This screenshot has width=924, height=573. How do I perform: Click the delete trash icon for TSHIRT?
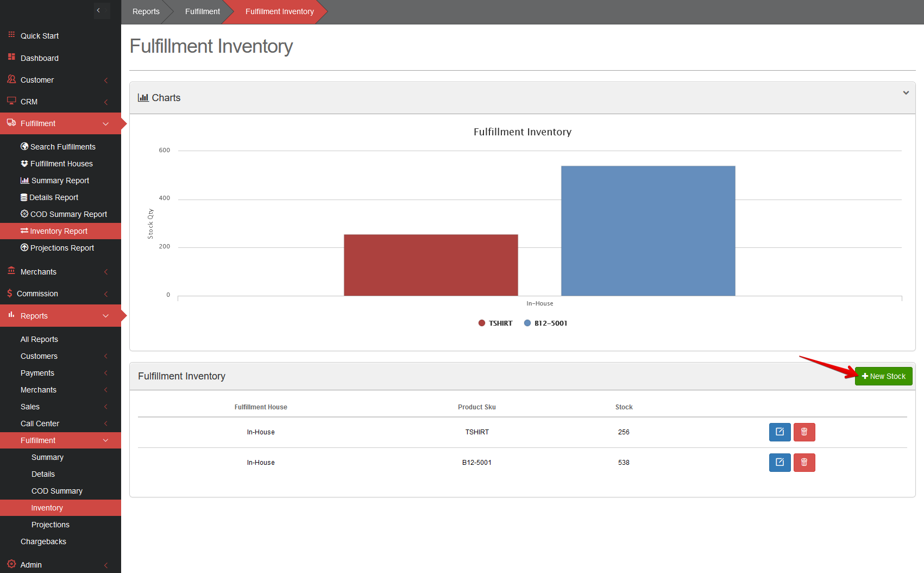tap(804, 432)
